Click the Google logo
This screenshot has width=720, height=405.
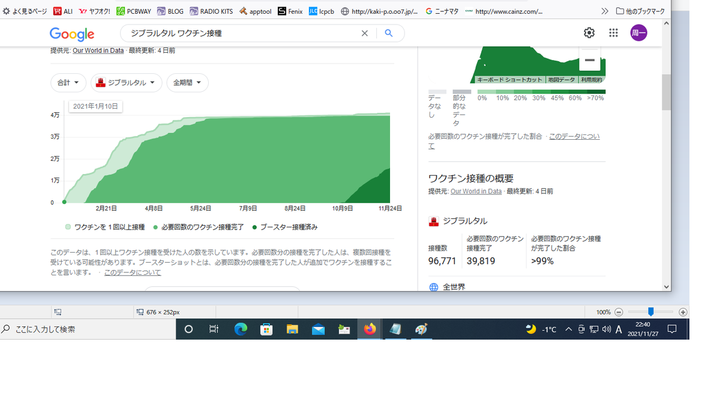point(72,34)
